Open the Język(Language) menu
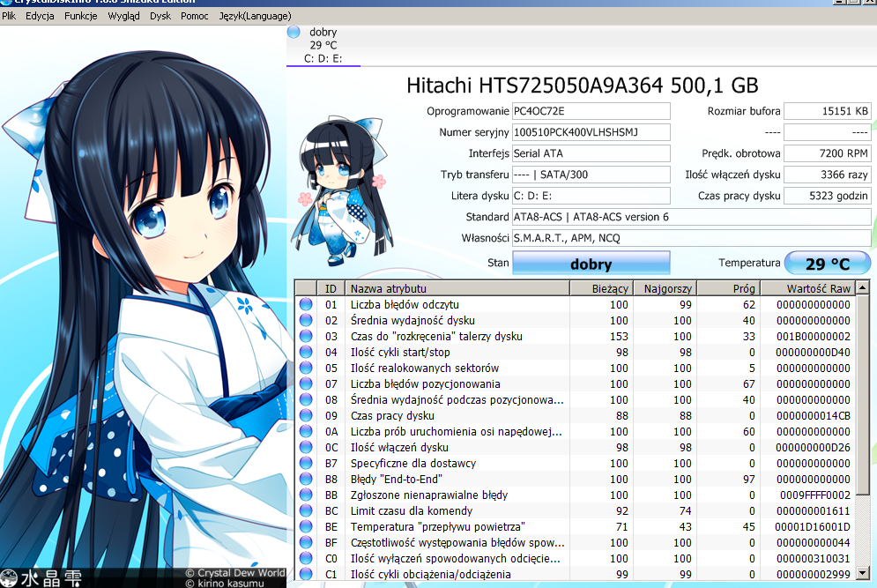 tap(255, 16)
